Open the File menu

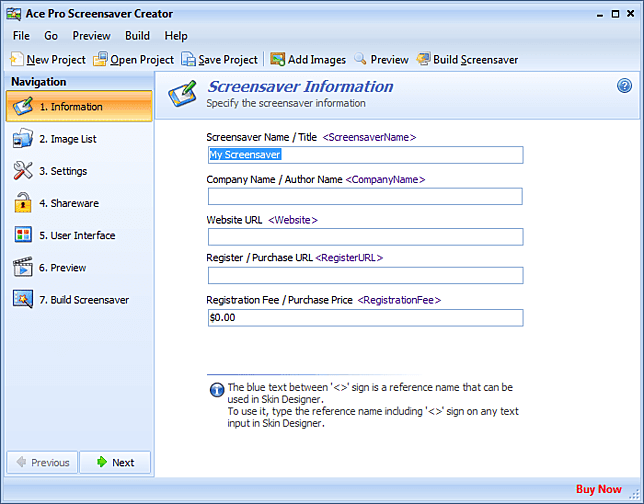point(21,36)
